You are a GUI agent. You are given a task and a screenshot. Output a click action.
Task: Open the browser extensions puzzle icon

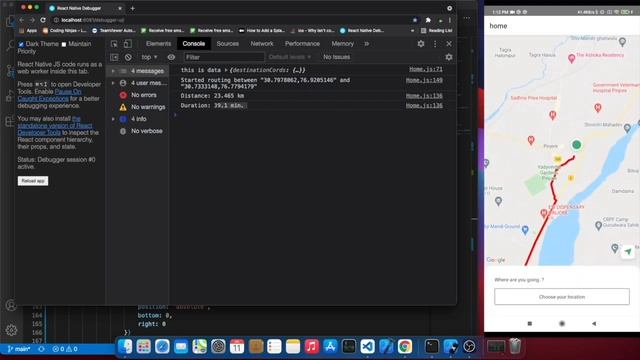(428, 20)
